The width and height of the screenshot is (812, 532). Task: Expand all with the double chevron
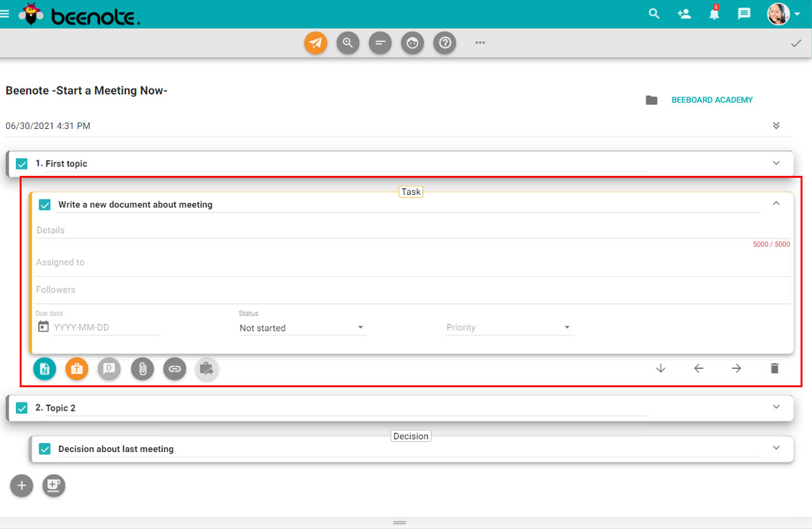(776, 125)
